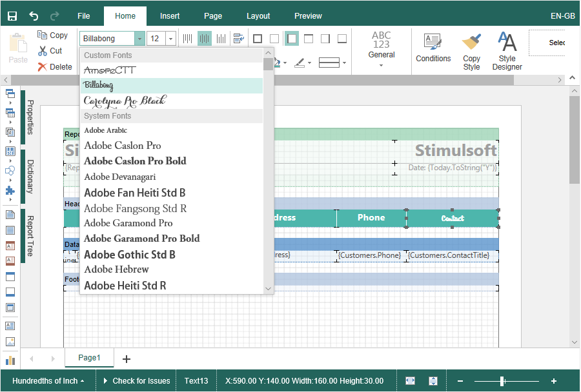Switch to the Layout tab
The height and width of the screenshot is (392, 581).
pos(258,16)
